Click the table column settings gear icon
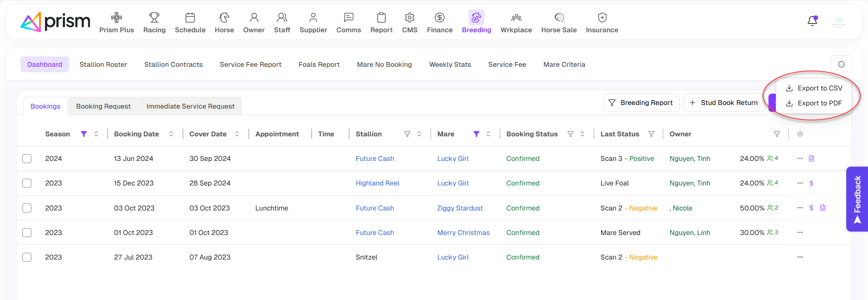The image size is (868, 300). pyautogui.click(x=800, y=134)
